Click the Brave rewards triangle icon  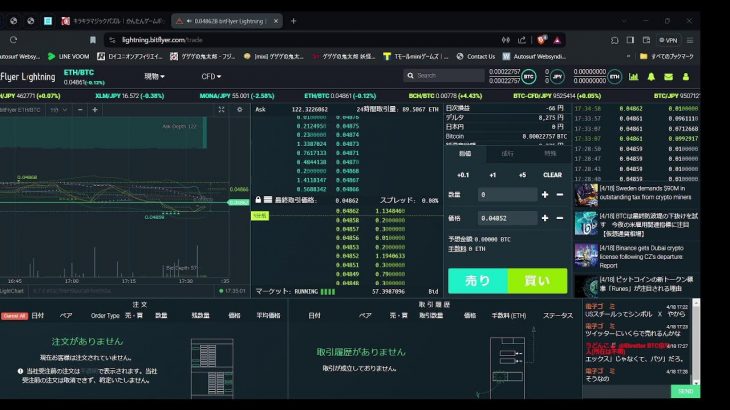[x=557, y=40]
